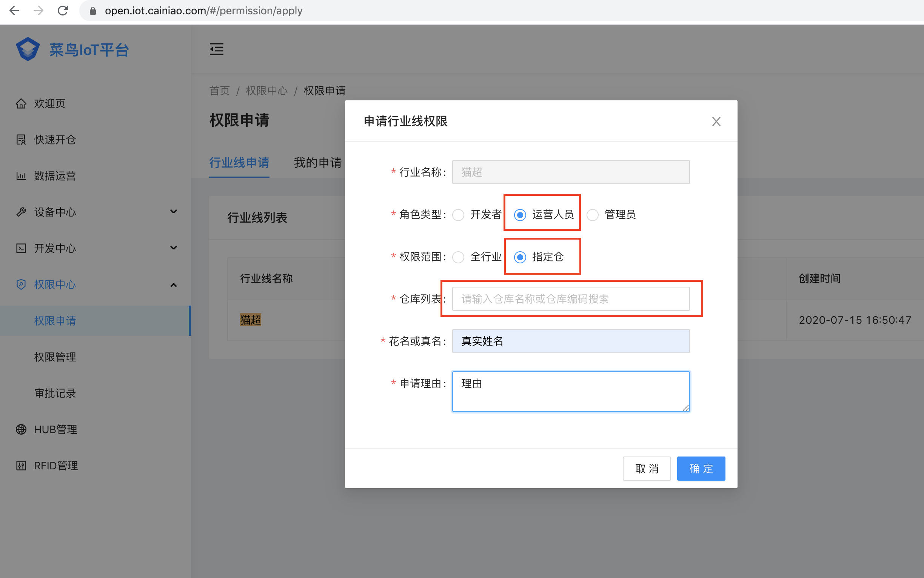Click the 欢迎页 home icon
This screenshot has width=924, height=578.
[x=21, y=104]
